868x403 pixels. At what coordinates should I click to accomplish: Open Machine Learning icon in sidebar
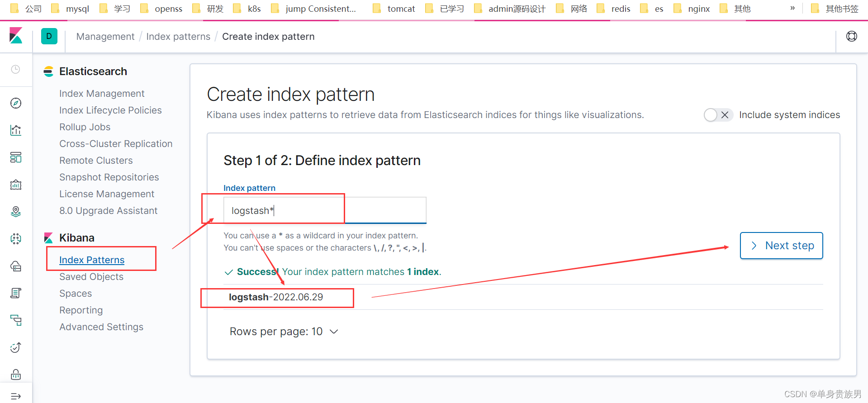(x=16, y=239)
